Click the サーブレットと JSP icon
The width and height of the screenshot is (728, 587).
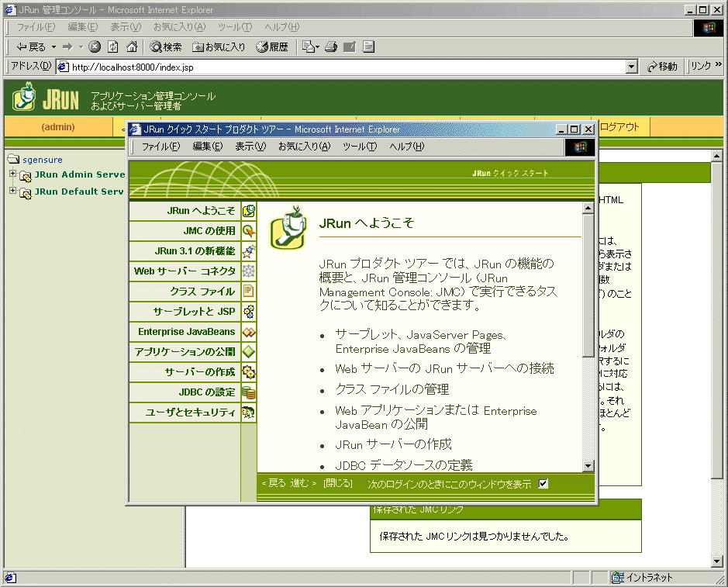[x=248, y=312]
